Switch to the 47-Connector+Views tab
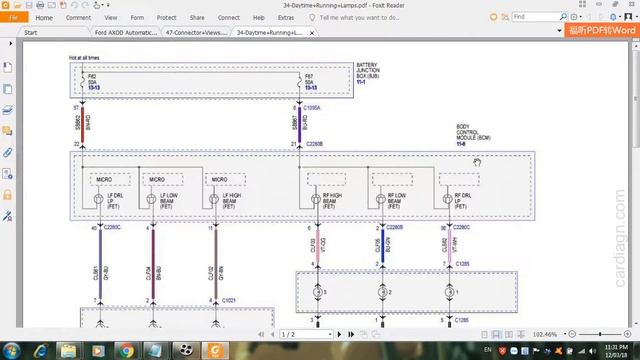 (x=196, y=32)
